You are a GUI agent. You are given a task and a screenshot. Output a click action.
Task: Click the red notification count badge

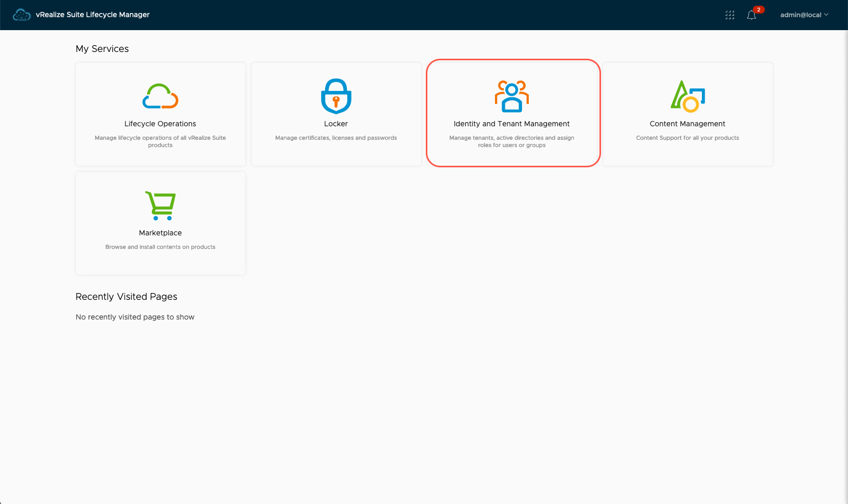pyautogui.click(x=759, y=9)
